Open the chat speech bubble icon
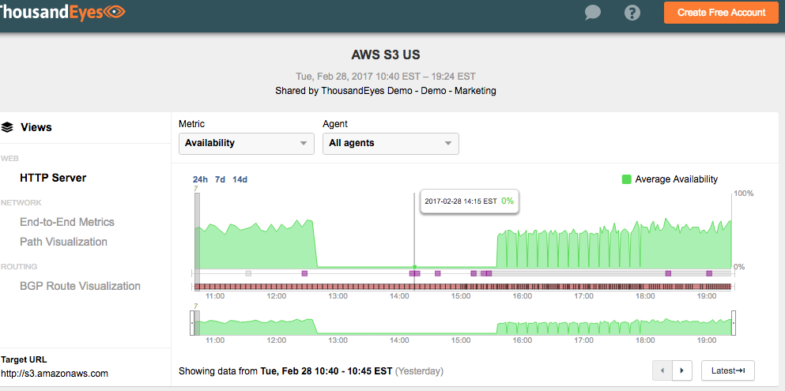Image resolution: width=785 pixels, height=391 pixels. [592, 12]
